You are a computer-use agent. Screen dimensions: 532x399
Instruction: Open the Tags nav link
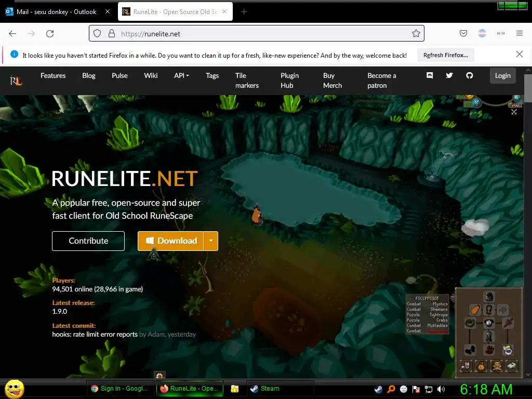coord(212,76)
